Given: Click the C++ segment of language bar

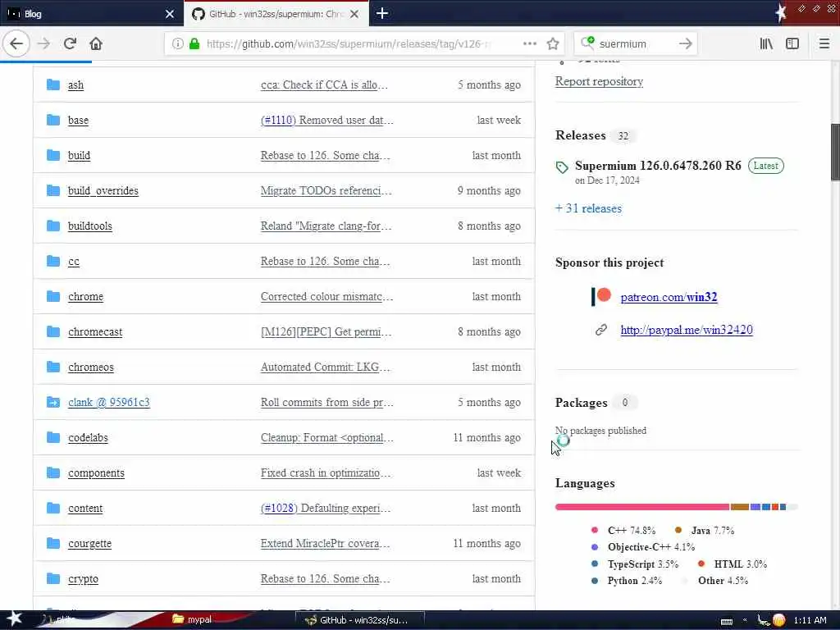Looking at the screenshot, I should [642, 507].
